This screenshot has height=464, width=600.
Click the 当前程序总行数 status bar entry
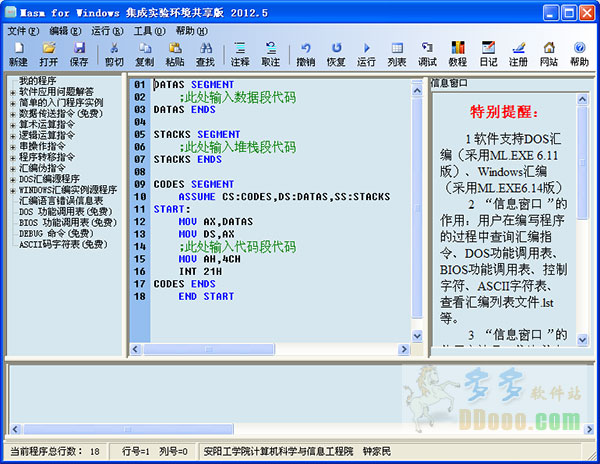(x=55, y=451)
